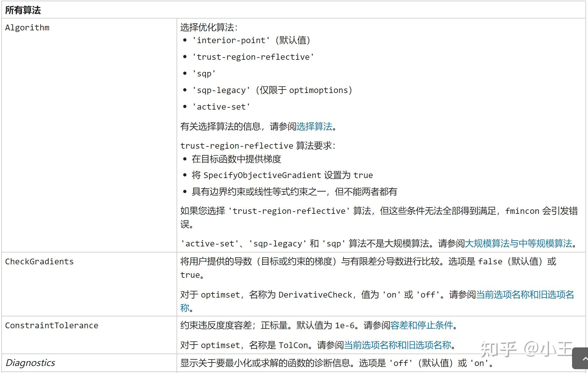Select the 'trust-region-reflective' list item
This screenshot has height=373, width=588.
click(x=253, y=57)
